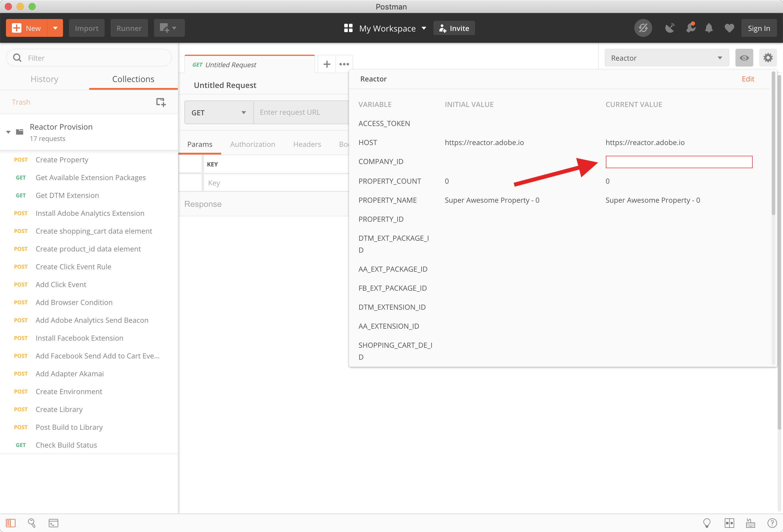Open the Authorization tab
This screenshot has height=532, width=783.
252,144
